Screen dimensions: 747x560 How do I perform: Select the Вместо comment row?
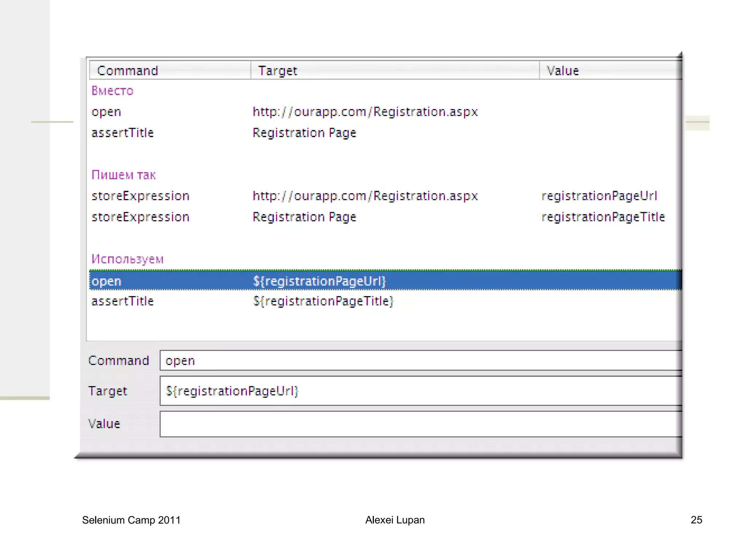pos(113,91)
